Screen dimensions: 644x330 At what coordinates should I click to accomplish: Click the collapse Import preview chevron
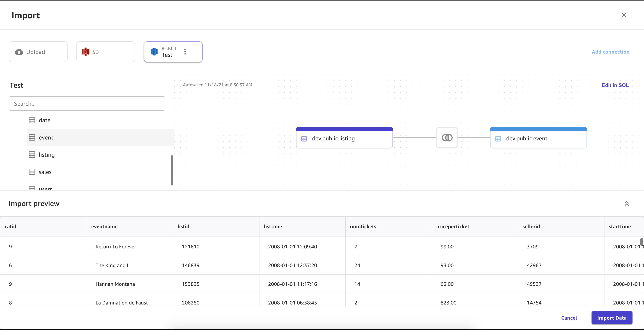627,204
